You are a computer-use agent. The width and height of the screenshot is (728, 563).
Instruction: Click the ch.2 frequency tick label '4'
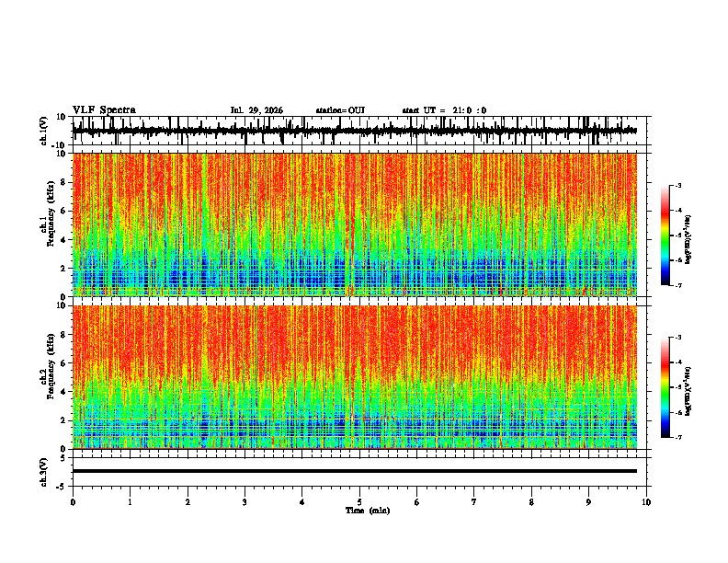click(x=63, y=392)
